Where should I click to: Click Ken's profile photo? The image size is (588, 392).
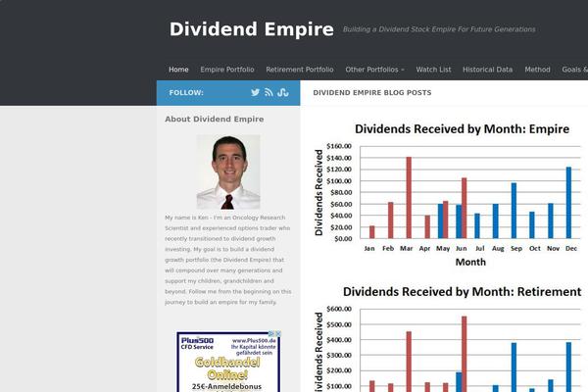point(228,172)
